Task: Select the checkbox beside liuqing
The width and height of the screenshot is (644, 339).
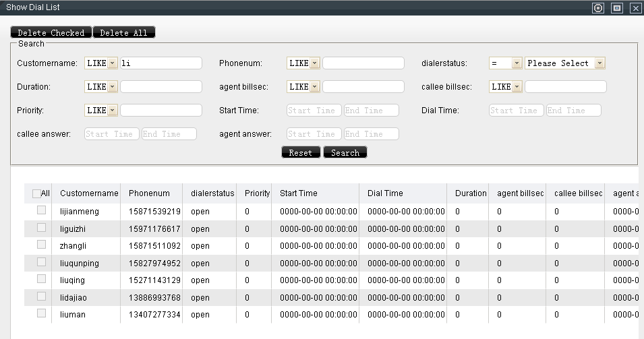Action: 41,280
